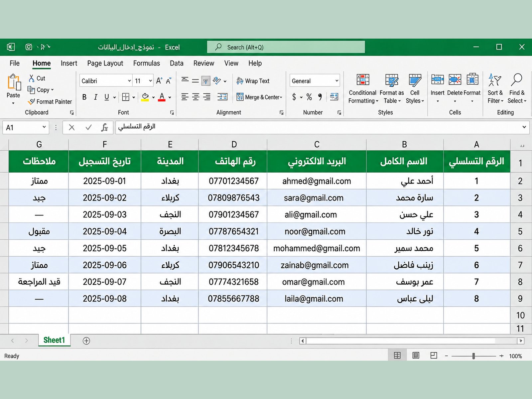Click the Paste clipboard icon
This screenshot has height=399, width=532.
14,82
